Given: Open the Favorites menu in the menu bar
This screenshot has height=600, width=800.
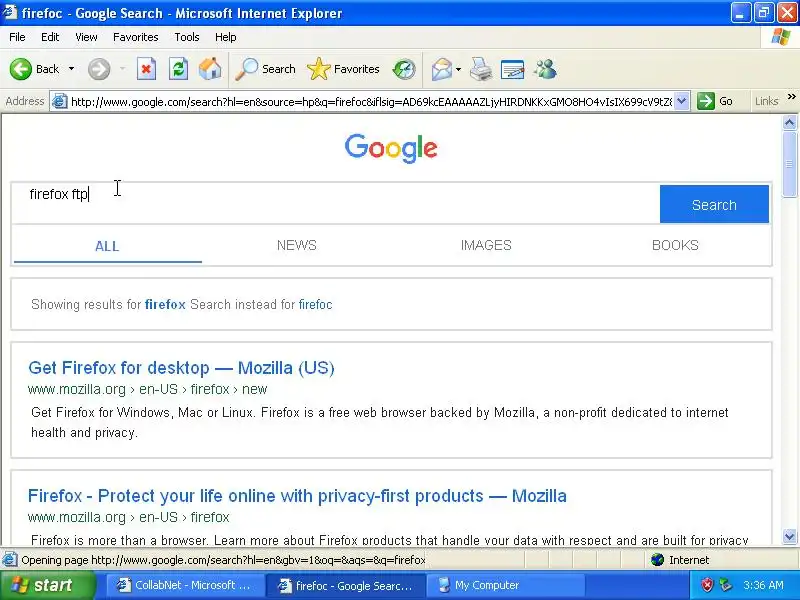Looking at the screenshot, I should tap(136, 37).
